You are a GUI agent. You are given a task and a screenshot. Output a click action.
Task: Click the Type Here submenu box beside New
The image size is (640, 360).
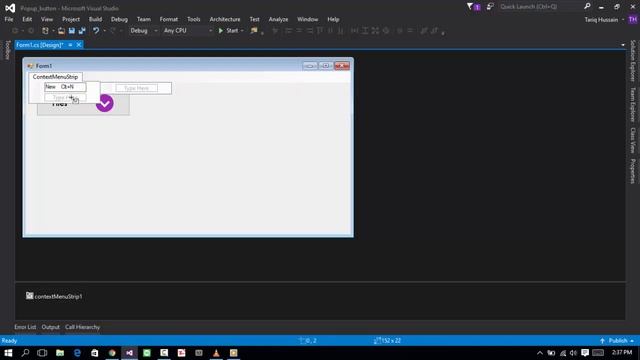pos(136,88)
